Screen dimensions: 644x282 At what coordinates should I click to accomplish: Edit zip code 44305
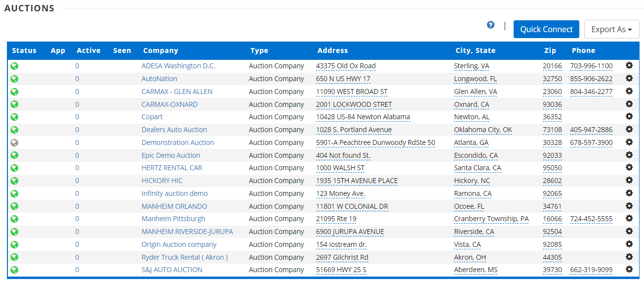552,257
